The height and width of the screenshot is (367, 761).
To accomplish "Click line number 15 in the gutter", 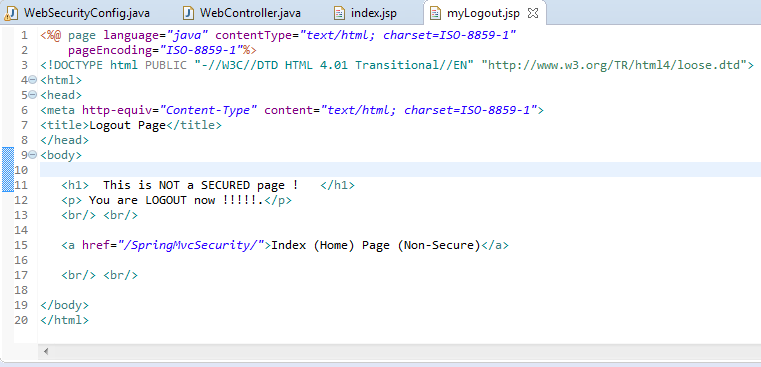I will tap(21, 245).
